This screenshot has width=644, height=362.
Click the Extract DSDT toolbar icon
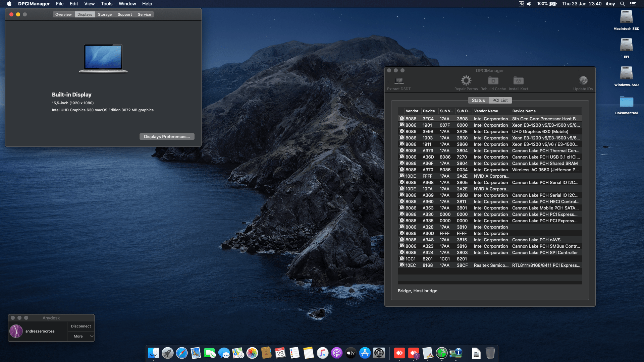(x=399, y=81)
